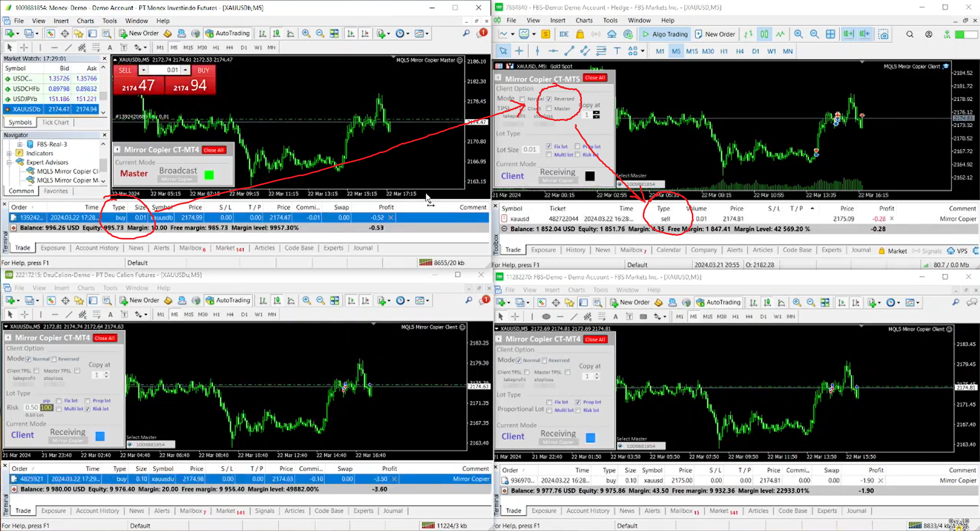Zoom out the FBS MT5 chart
The width and height of the screenshot is (980, 531).
pyautogui.click(x=814, y=34)
